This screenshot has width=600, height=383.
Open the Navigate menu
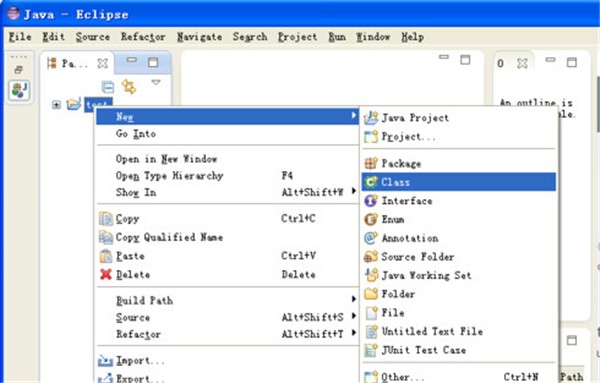pyautogui.click(x=199, y=37)
